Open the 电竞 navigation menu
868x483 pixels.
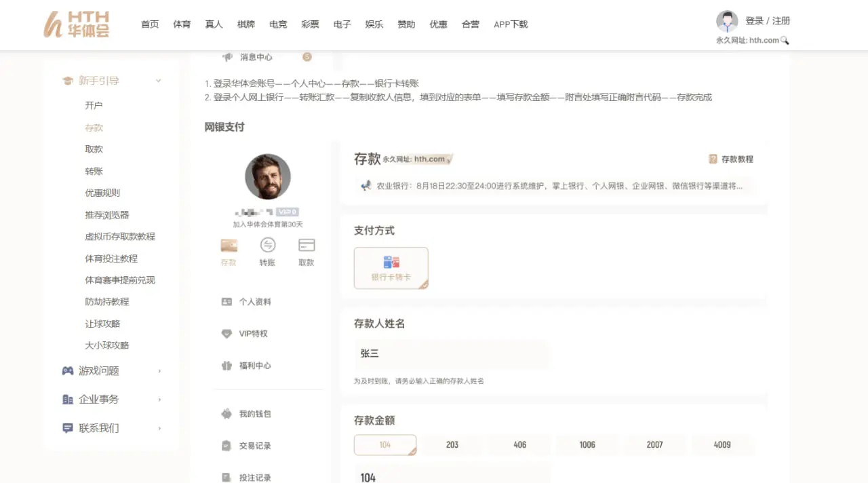click(x=278, y=24)
